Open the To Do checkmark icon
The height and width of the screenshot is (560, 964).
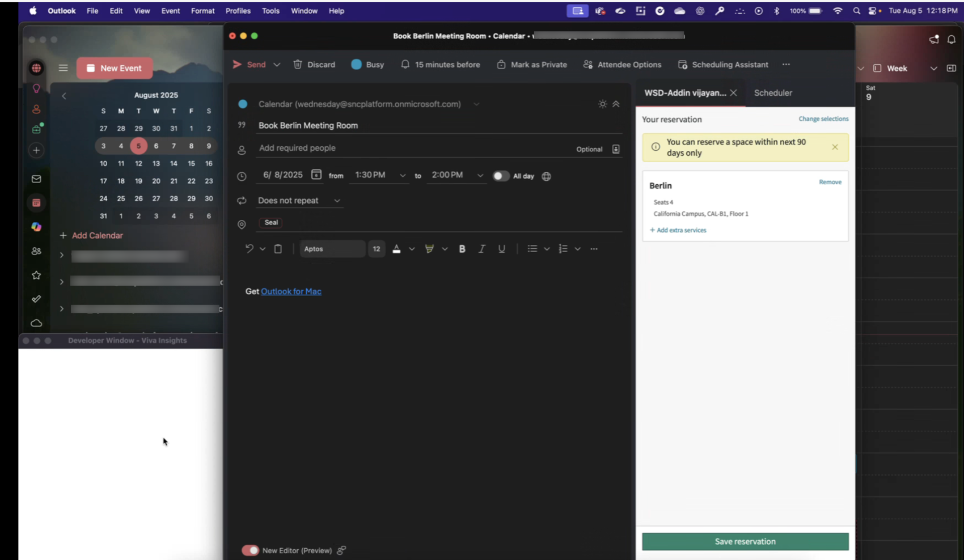coord(36,299)
